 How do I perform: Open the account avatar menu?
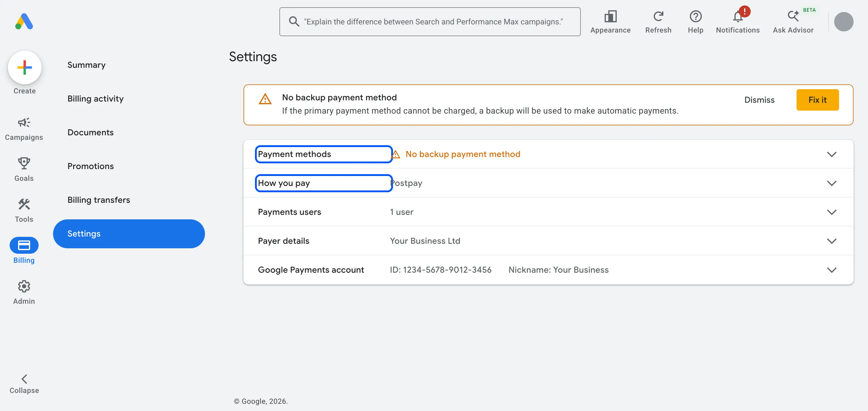pos(843,22)
